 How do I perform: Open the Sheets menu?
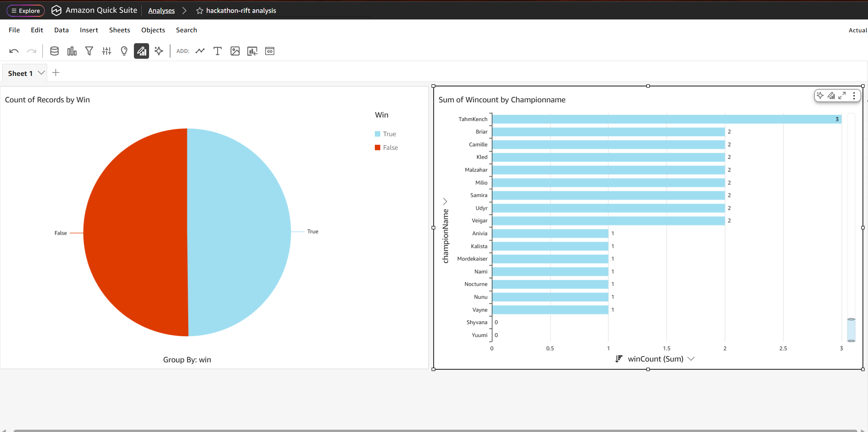[x=119, y=30]
